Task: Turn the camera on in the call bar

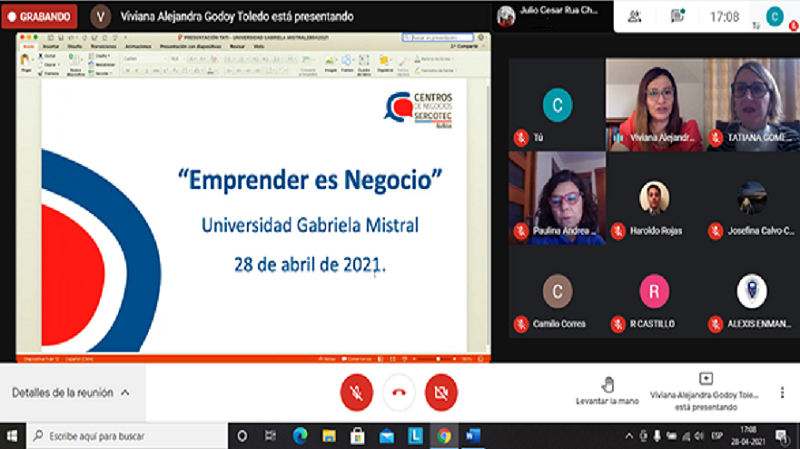Action: coord(441,392)
